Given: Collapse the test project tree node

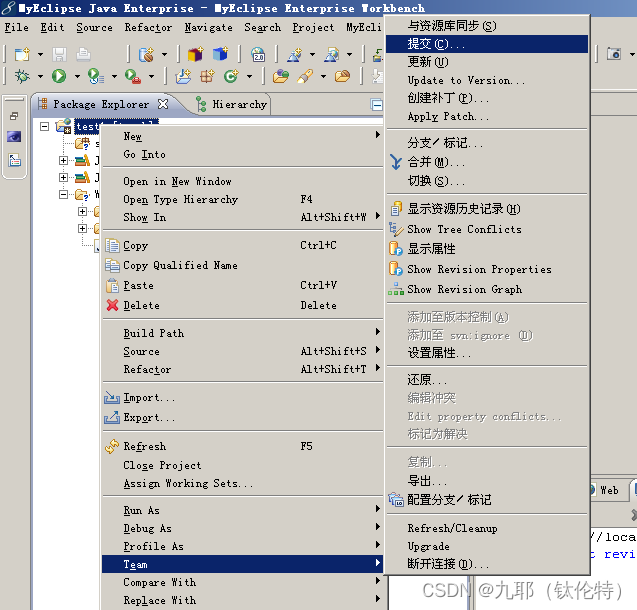Looking at the screenshot, I should click(x=44, y=126).
